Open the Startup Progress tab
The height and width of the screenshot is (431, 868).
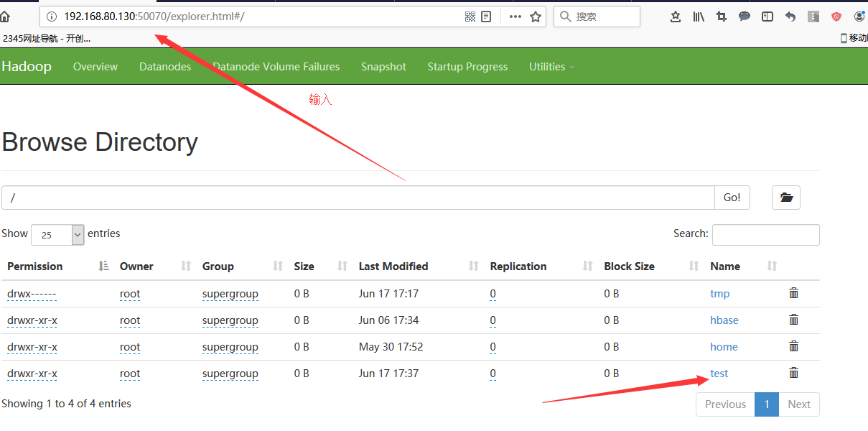pos(467,67)
